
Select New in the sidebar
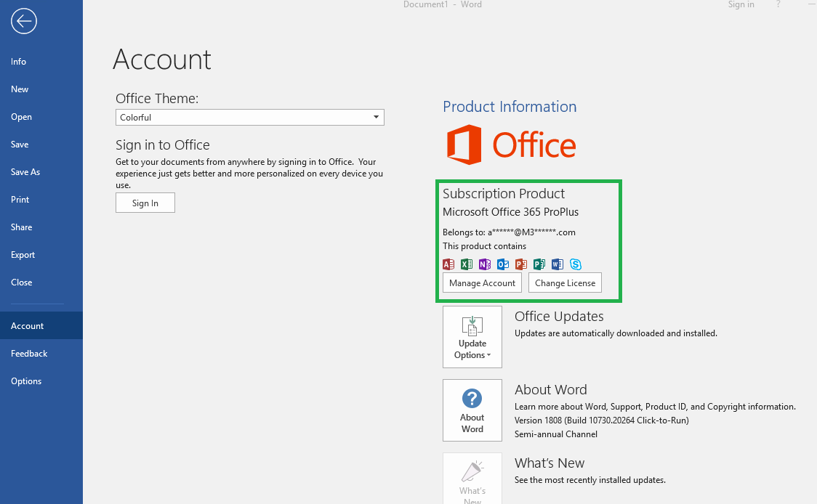(41, 89)
